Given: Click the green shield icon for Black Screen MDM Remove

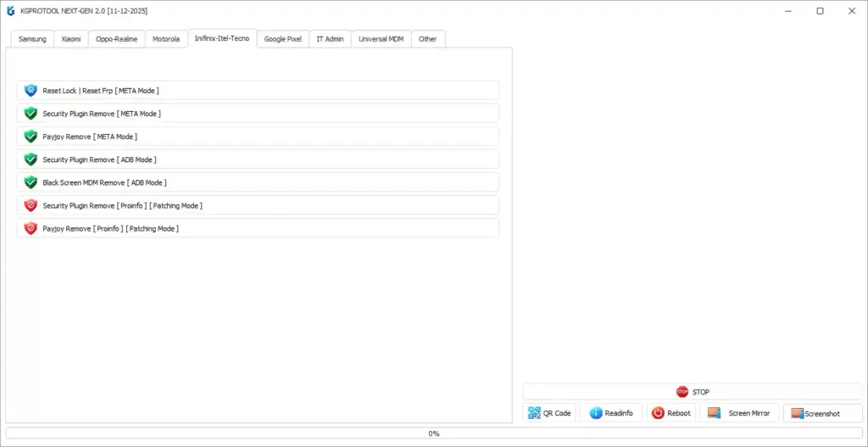Looking at the screenshot, I should point(31,182).
